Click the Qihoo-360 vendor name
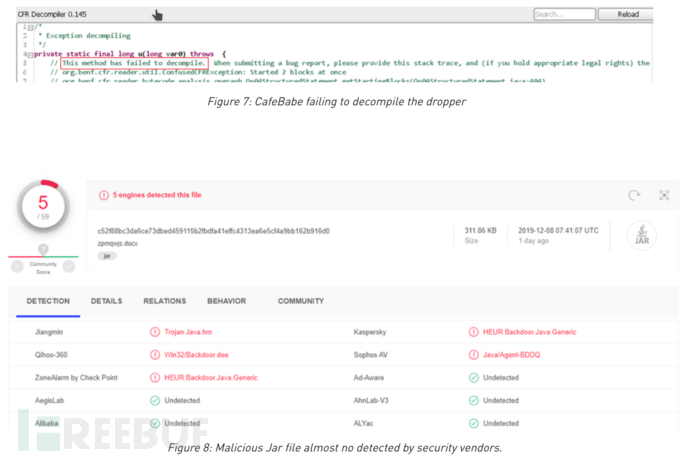Image resolution: width=690 pixels, height=458 pixels. click(51, 355)
